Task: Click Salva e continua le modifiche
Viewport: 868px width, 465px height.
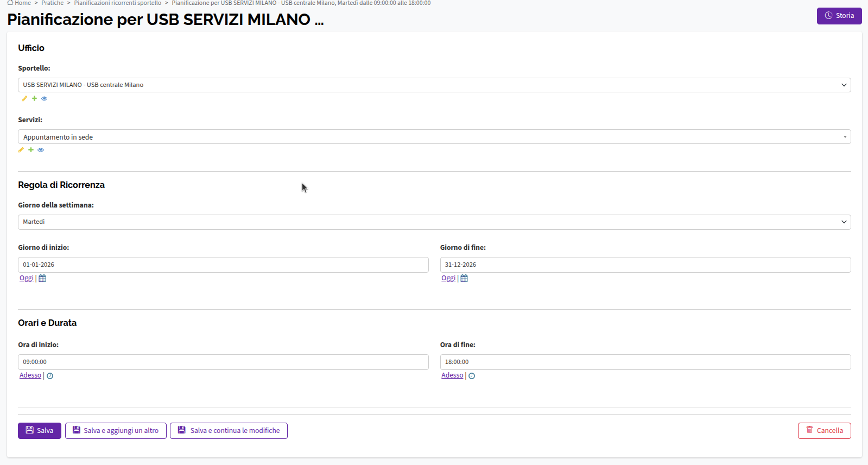Action: coord(229,430)
